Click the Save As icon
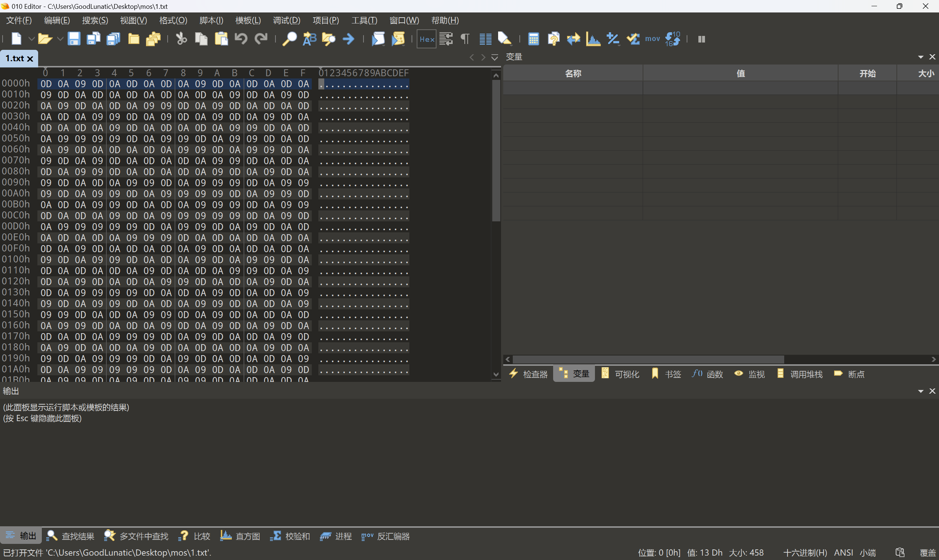Viewport: 939px width, 560px height. (x=93, y=39)
